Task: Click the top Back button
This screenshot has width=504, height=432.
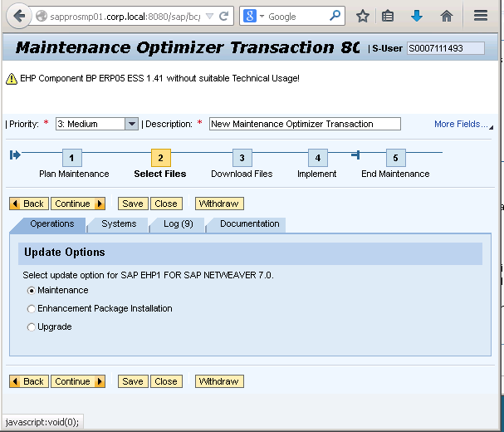Action: (29, 204)
